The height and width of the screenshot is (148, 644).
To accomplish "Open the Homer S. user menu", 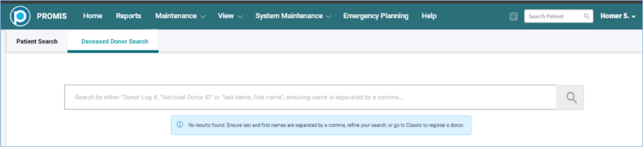I will coord(617,16).
